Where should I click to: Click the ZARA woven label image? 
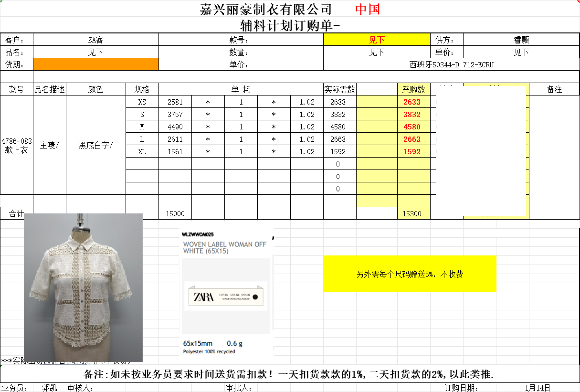tap(226, 296)
